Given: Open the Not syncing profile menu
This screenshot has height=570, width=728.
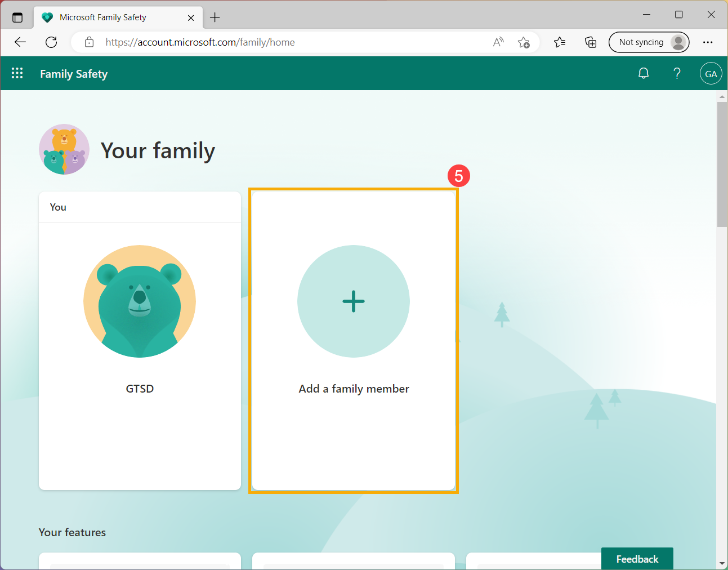Looking at the screenshot, I should click(x=649, y=42).
